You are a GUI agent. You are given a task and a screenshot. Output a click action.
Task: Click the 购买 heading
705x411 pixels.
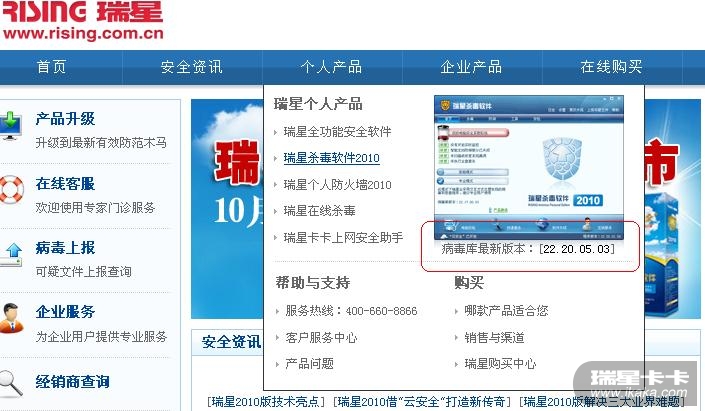tap(469, 283)
